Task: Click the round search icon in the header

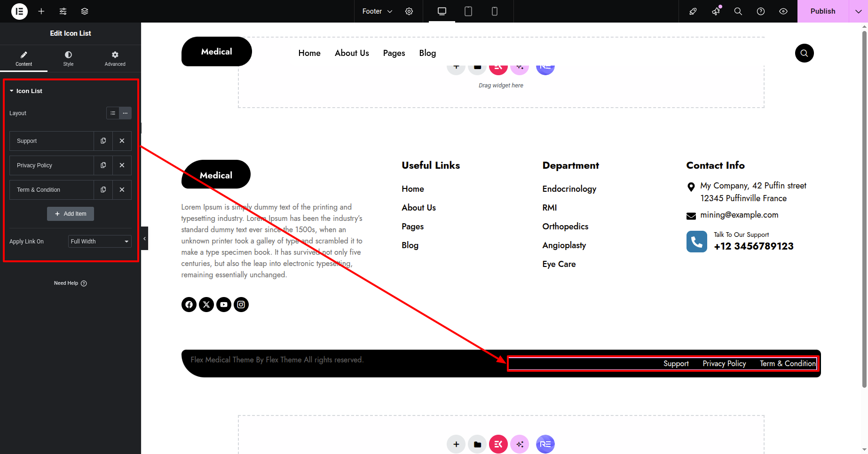Action: point(805,53)
